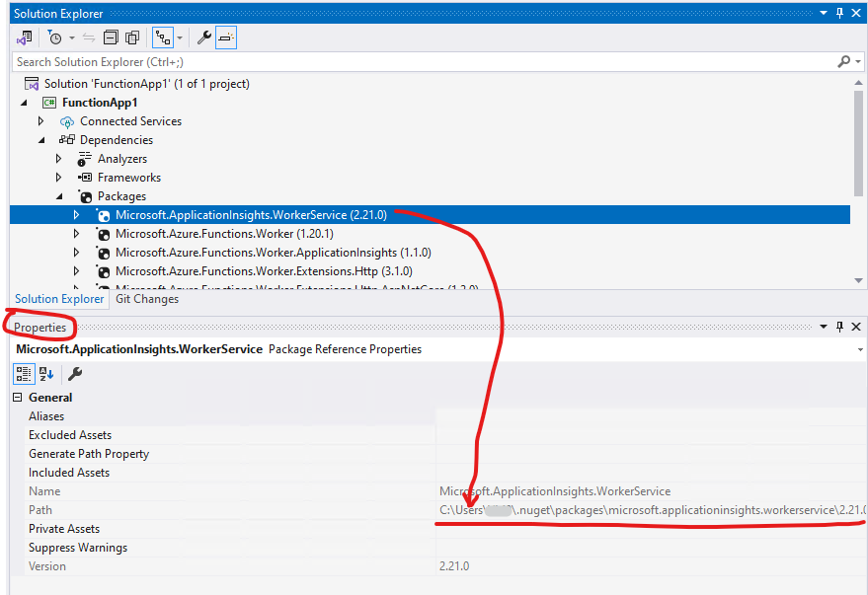Click Frameworks icon
868x595 pixels.
click(85, 178)
